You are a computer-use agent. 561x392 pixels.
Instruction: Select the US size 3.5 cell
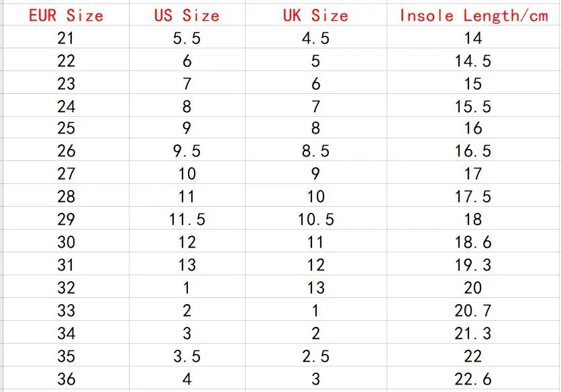coord(187,356)
